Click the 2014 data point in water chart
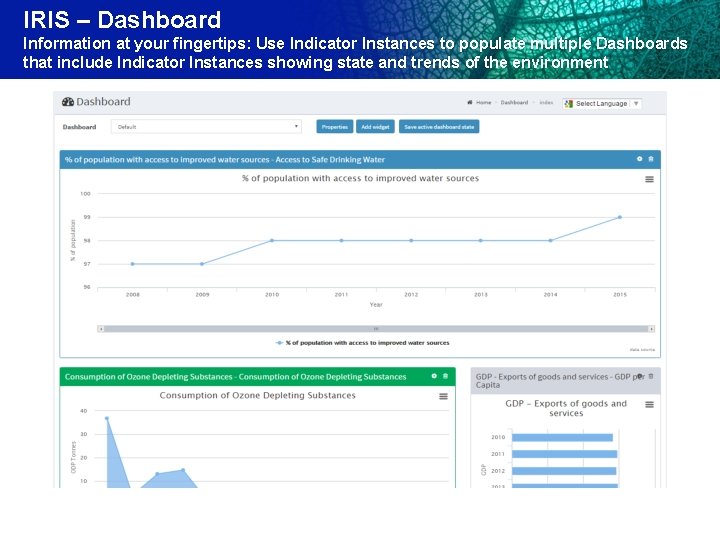Image resolution: width=720 pixels, height=540 pixels. coord(551,241)
